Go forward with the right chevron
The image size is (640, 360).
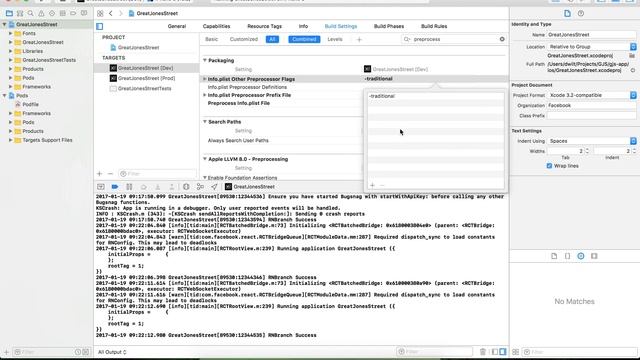(x=120, y=13)
